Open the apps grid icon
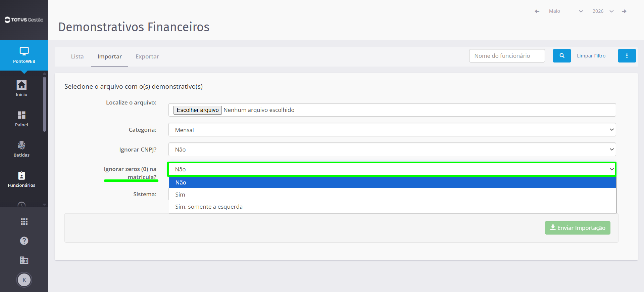 pos(24,222)
